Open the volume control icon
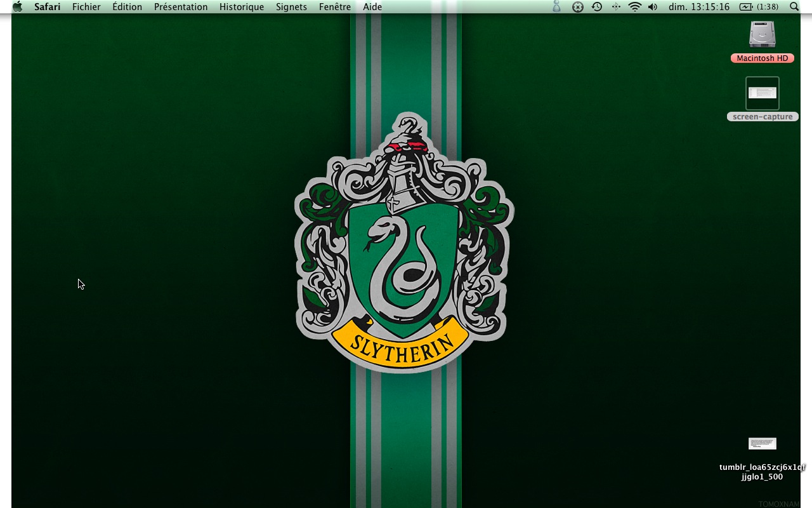Image resolution: width=812 pixels, height=508 pixels. click(x=653, y=7)
